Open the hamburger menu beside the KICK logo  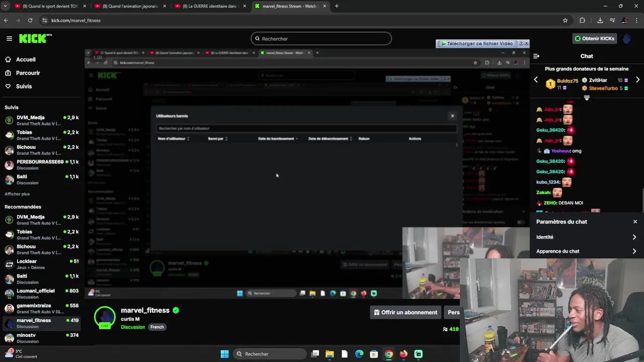(x=9, y=38)
